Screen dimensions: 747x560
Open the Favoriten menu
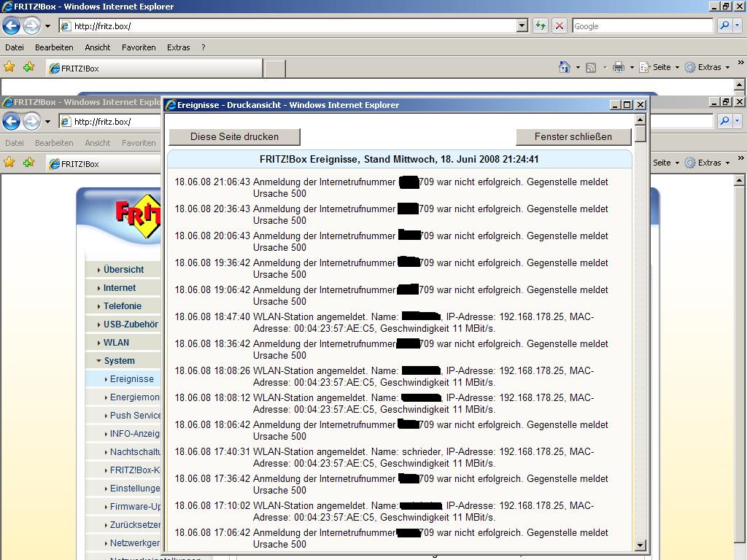point(139,47)
